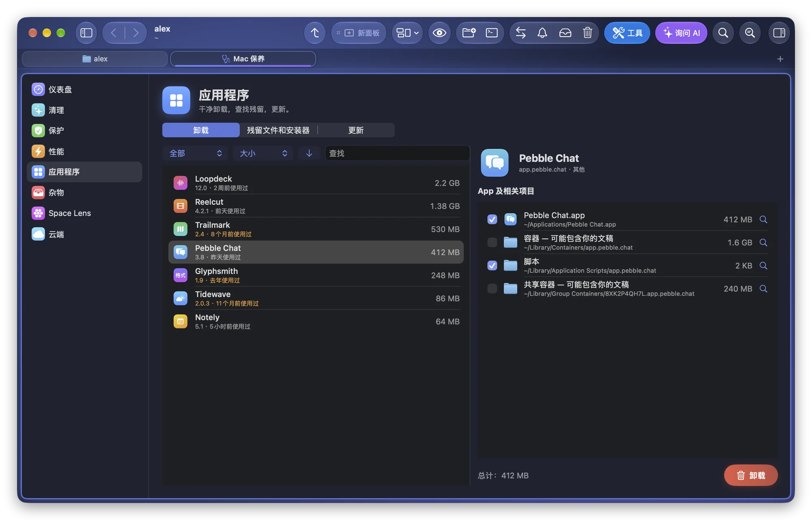Reveal the 240 MB shared container in Finder
This screenshot has width=812, height=520.
(x=763, y=289)
